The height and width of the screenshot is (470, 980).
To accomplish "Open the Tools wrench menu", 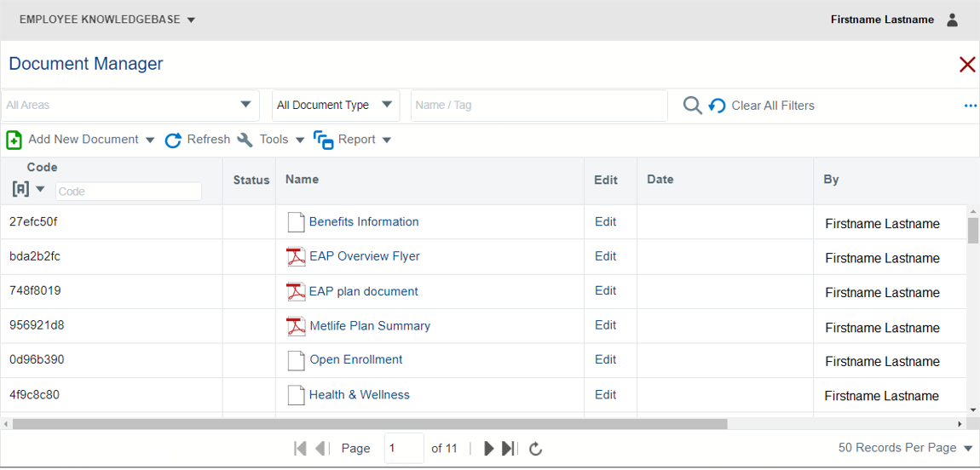I will coord(245,140).
